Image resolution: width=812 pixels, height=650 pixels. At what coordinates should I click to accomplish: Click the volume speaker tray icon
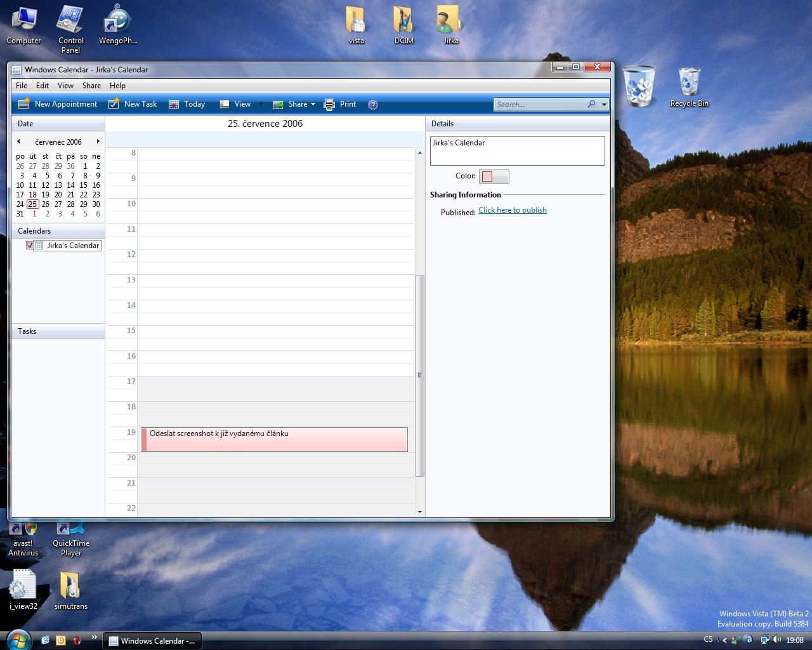pos(777,640)
